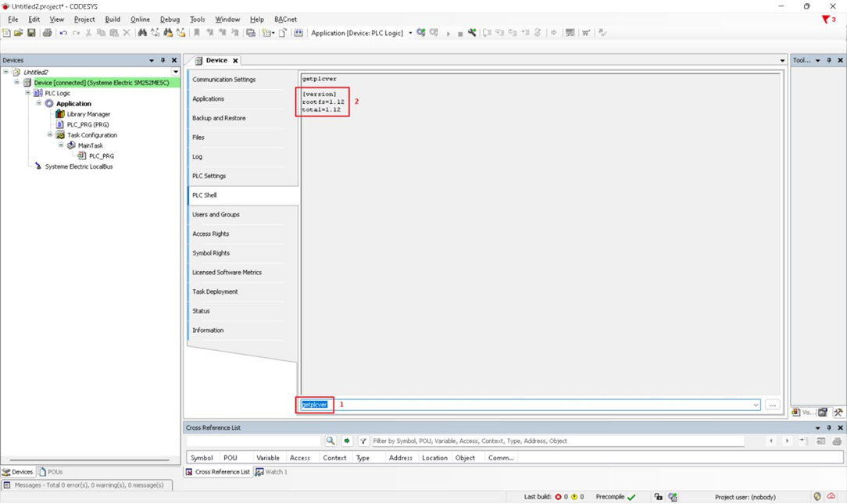
Task: Click the Start application play icon
Action: (x=448, y=34)
